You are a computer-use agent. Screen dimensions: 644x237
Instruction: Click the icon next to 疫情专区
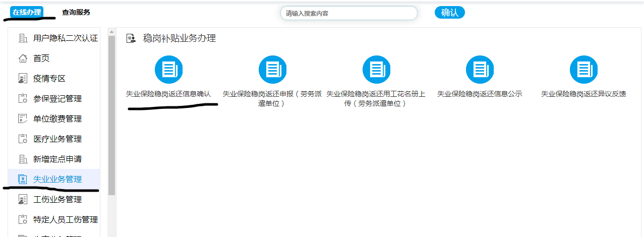pos(23,79)
